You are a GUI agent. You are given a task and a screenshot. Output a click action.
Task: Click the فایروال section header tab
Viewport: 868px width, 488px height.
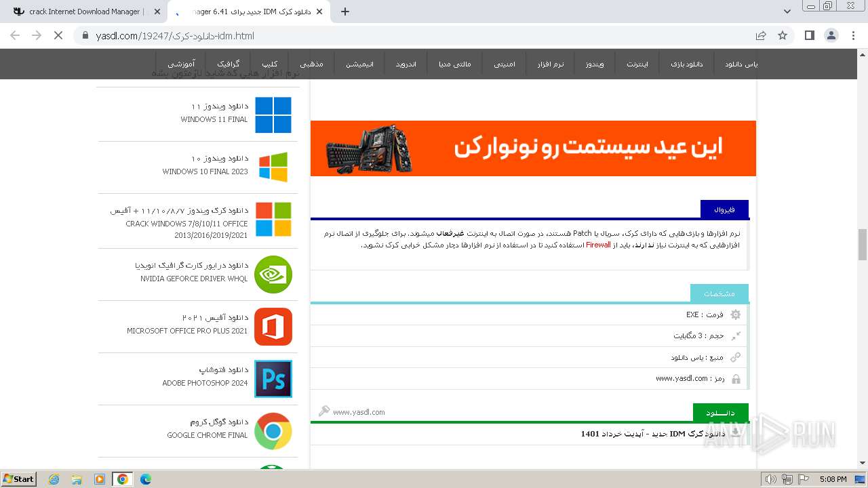pyautogui.click(x=724, y=209)
